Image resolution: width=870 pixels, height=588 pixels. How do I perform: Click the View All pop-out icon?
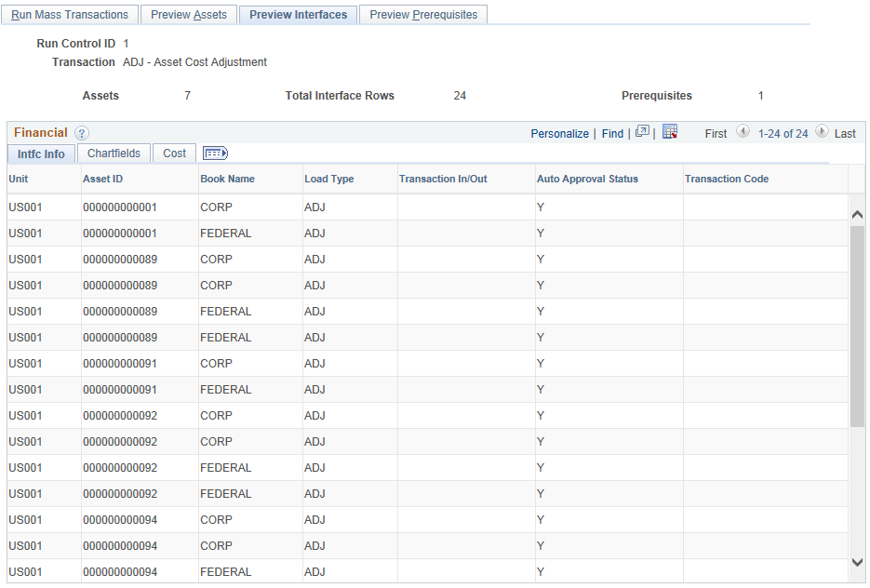[642, 132]
